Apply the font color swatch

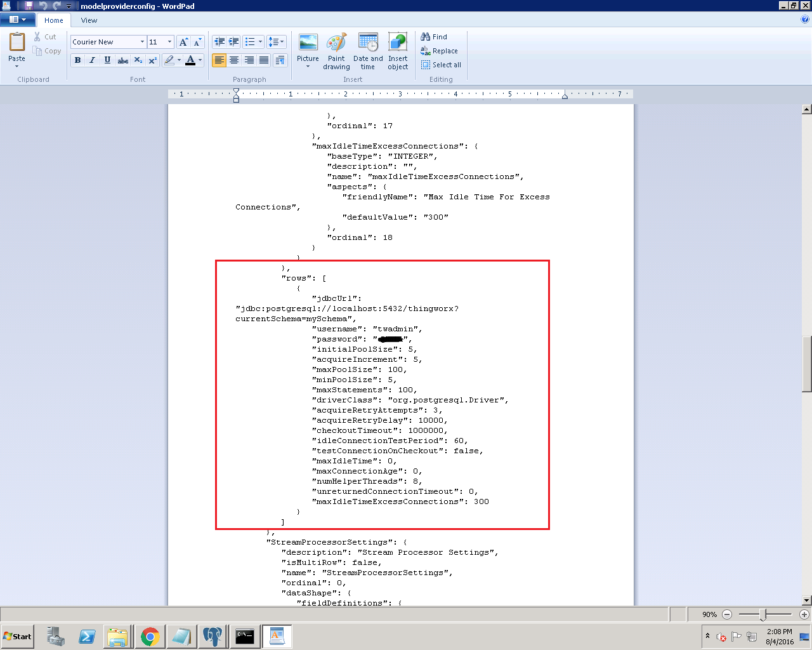[x=190, y=60]
